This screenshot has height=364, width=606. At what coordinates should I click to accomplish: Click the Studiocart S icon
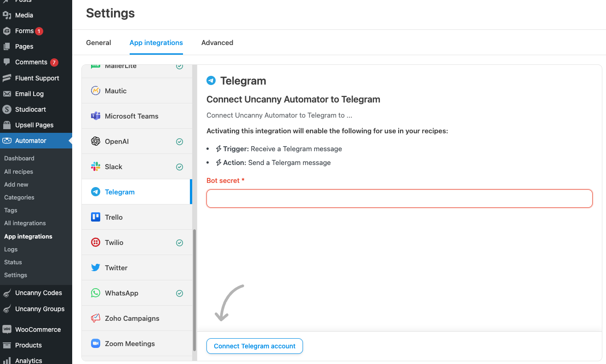coord(7,109)
